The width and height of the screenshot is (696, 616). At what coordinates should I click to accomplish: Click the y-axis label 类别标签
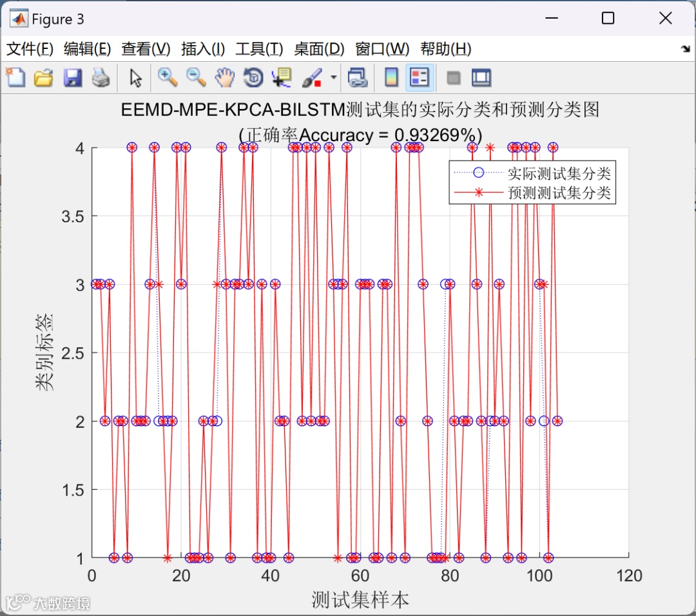[44, 352]
